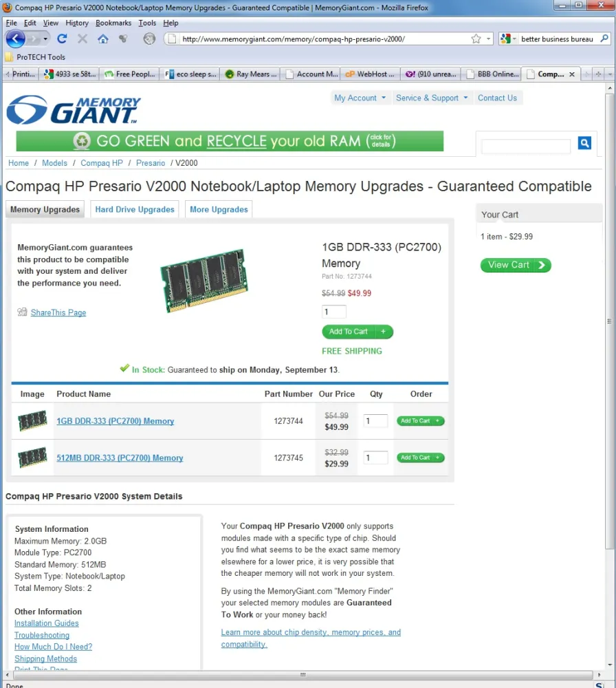Open the Contact Us link
Image resolution: width=616 pixels, height=688 pixels.
497,98
